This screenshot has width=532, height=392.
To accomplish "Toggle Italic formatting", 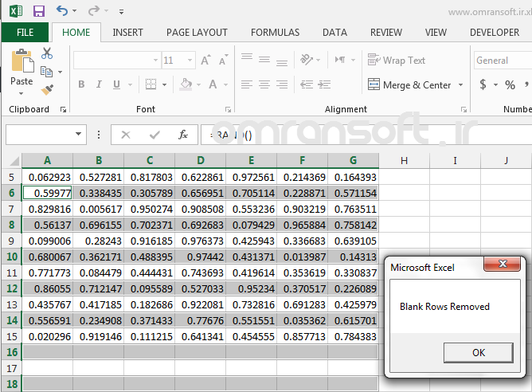I will tap(99, 84).
